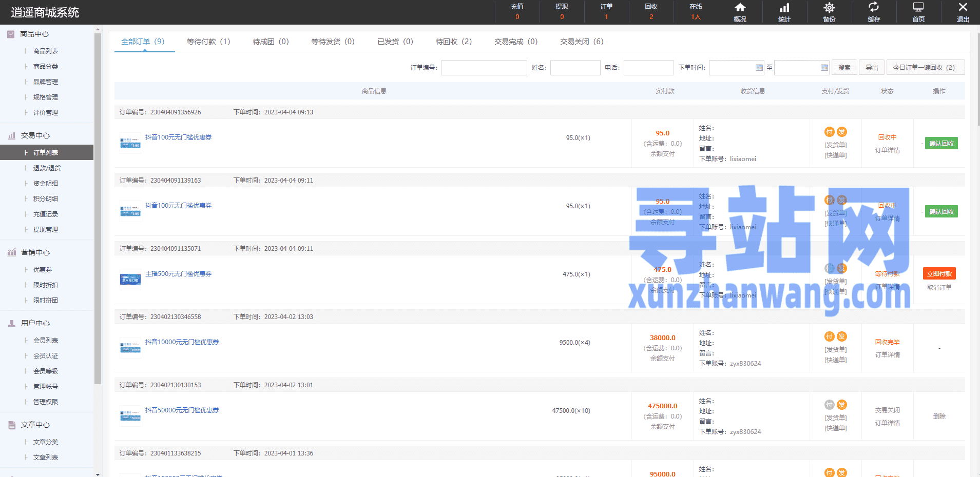The image size is (980, 477).
Task: Confirm recycle for order 230404091139163
Action: coord(941,212)
